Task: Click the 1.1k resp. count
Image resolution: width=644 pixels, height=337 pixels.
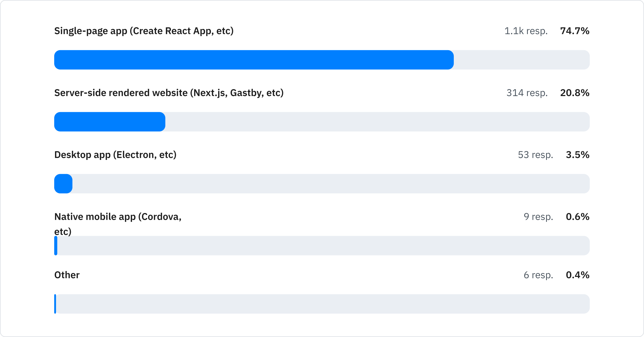Action: [526, 31]
